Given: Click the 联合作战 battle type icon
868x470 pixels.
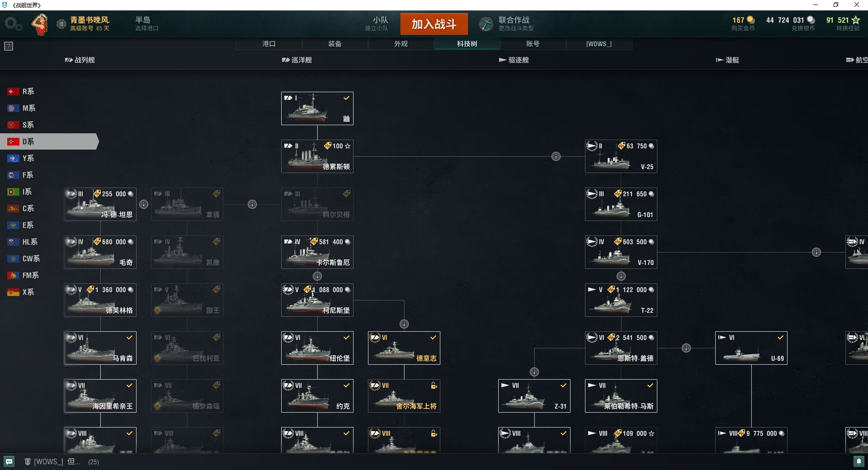Looking at the screenshot, I should [486, 24].
